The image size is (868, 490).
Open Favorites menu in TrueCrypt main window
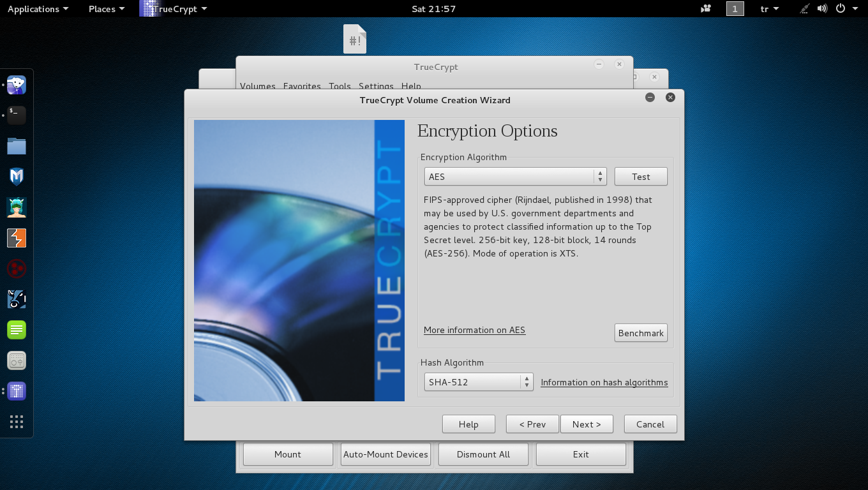[x=302, y=85]
